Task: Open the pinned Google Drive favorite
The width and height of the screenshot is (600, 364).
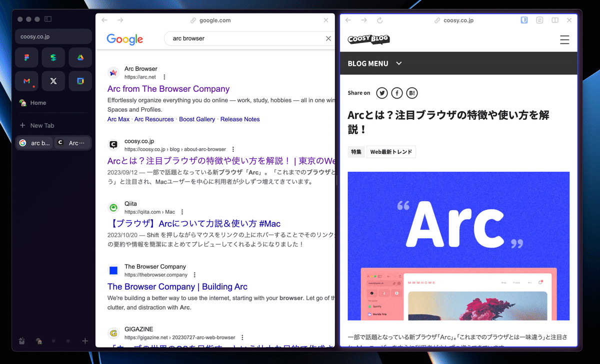Action: point(80,58)
